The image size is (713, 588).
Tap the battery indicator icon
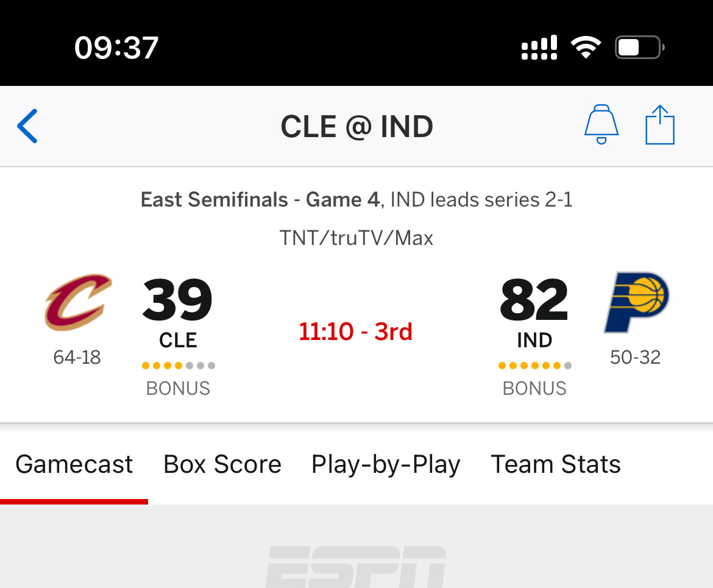[639, 48]
